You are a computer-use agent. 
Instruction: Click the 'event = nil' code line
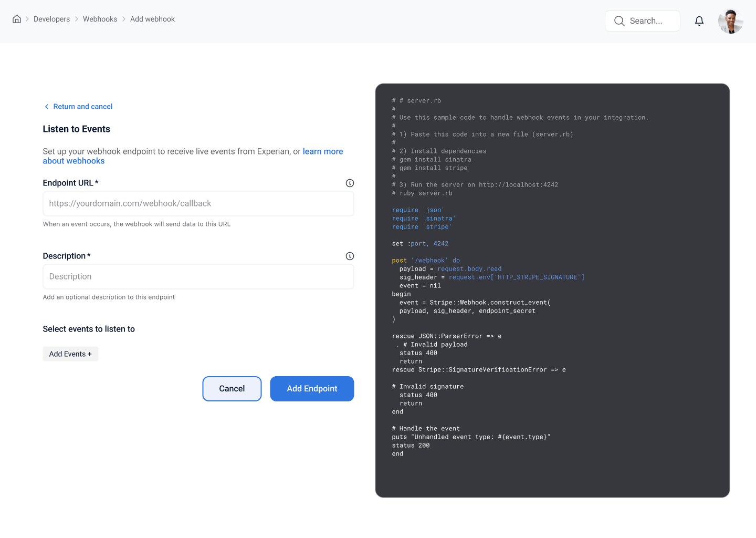point(420,286)
